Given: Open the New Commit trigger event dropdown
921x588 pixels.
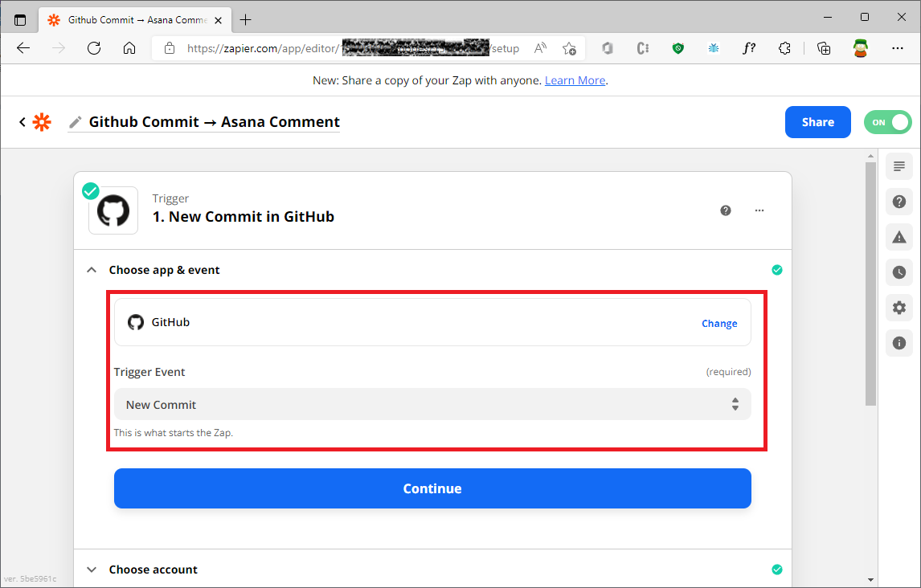Looking at the screenshot, I should point(432,404).
